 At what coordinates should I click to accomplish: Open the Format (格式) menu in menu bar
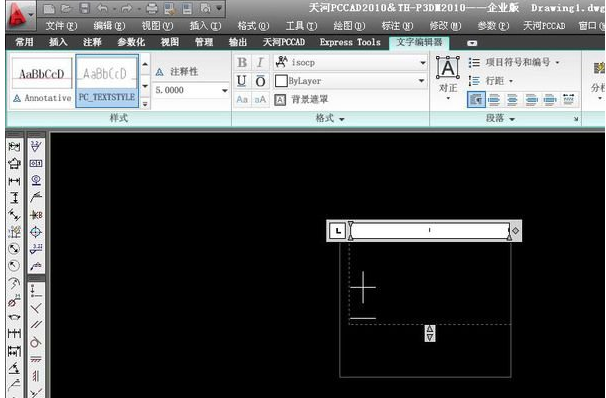253,26
